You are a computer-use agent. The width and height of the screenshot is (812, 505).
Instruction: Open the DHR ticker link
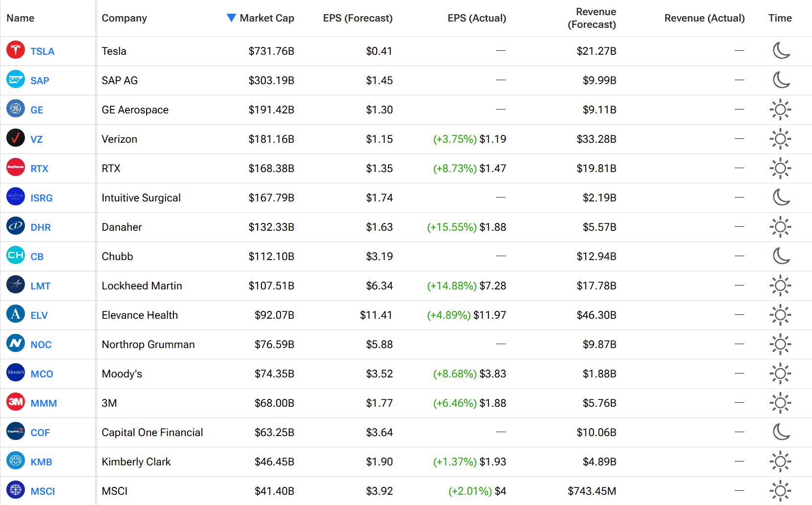pyautogui.click(x=41, y=227)
